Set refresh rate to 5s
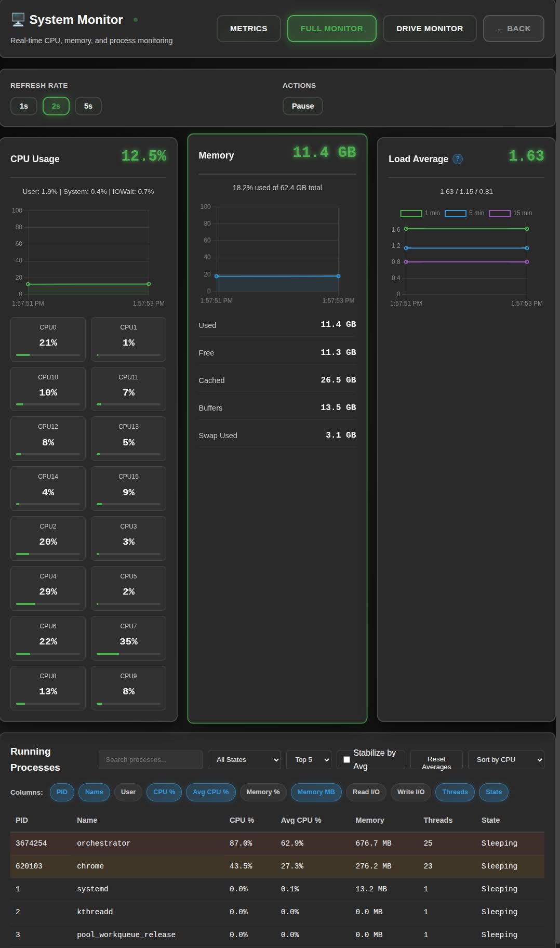This screenshot has width=560, height=948. pos(88,106)
